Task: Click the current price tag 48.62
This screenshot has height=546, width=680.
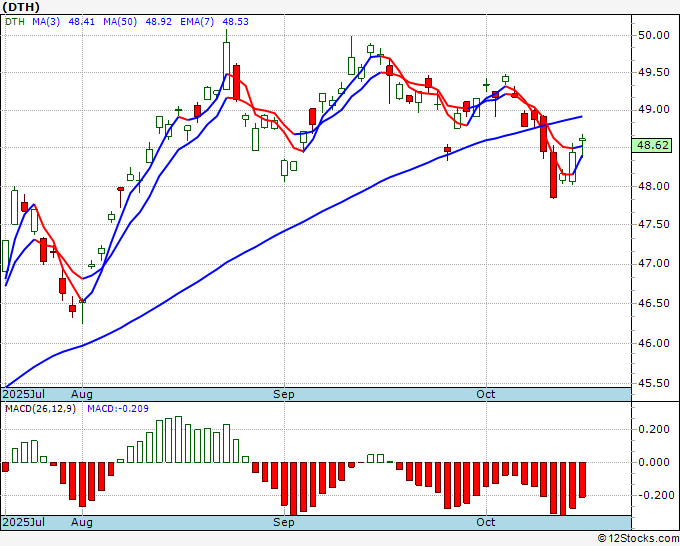Action: pos(654,145)
